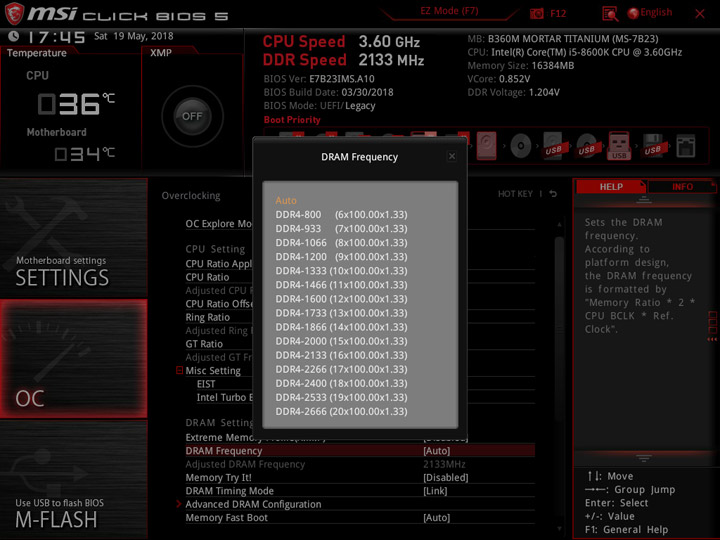Viewport: 720px width, 540px height.
Task: Select the Ring Ratio setting row
Action: pos(208,317)
